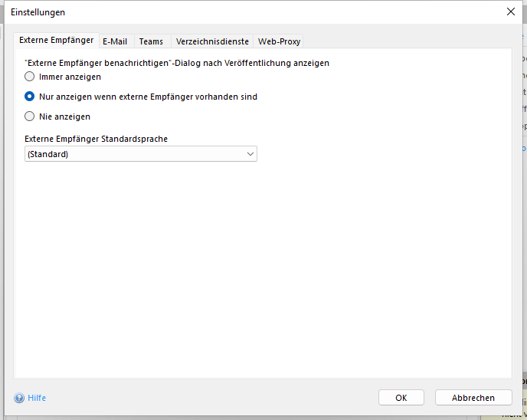Image resolution: width=527 pixels, height=420 pixels.
Task: Switch to the E-Mail tab
Action: tap(115, 41)
